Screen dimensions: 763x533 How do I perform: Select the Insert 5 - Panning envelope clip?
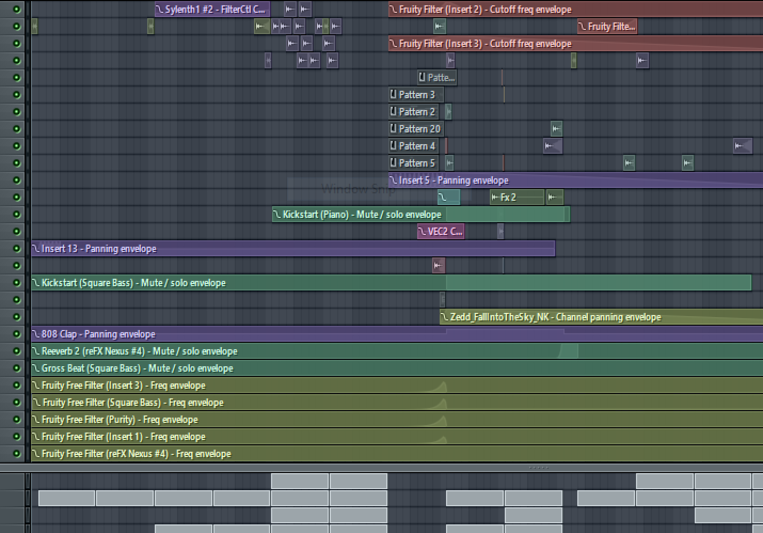(x=576, y=180)
